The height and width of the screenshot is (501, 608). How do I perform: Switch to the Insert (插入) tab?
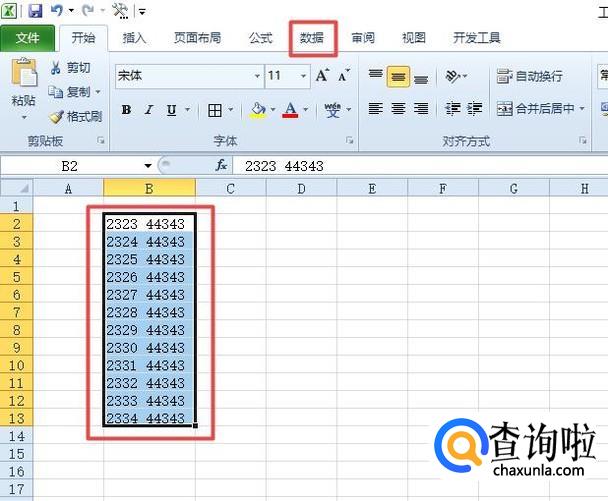134,38
